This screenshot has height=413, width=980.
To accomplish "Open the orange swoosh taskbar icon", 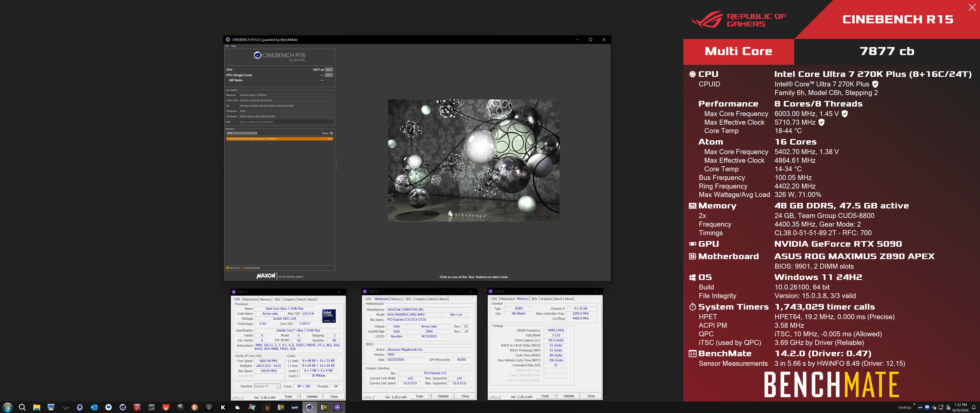I will [266, 407].
